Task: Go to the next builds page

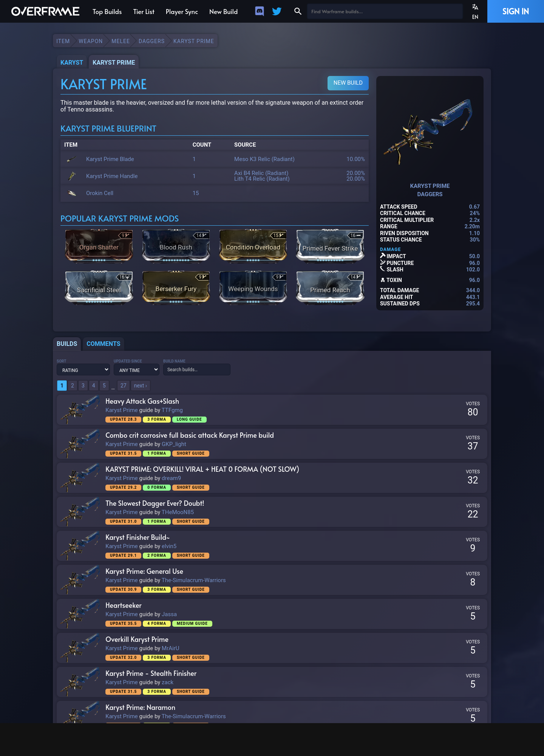Action: pyautogui.click(x=141, y=386)
